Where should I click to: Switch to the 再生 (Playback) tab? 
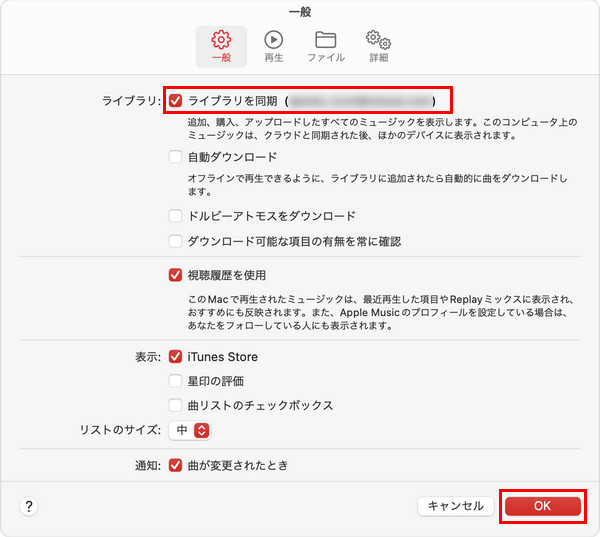(x=274, y=46)
